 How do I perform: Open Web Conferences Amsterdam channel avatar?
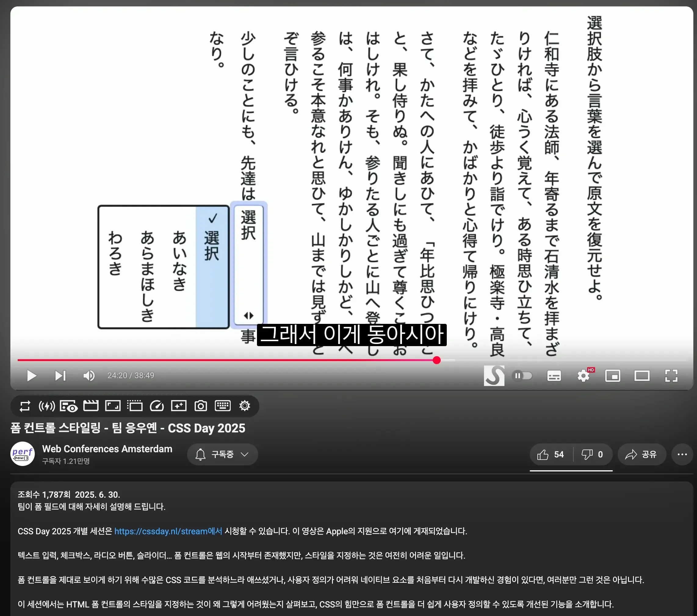click(x=23, y=454)
